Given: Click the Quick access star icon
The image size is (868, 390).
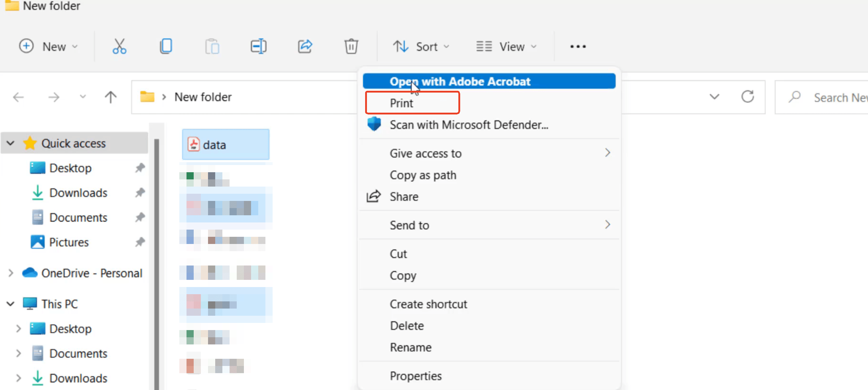Looking at the screenshot, I should (30, 143).
